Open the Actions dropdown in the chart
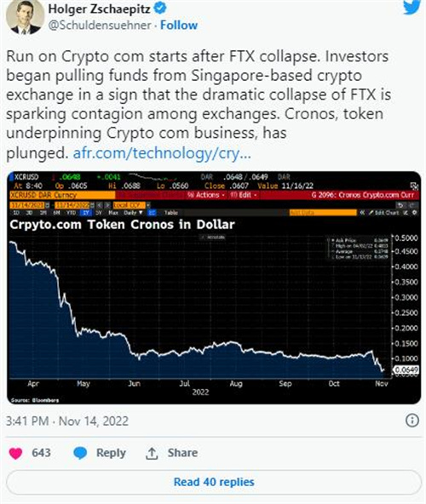 [206, 195]
